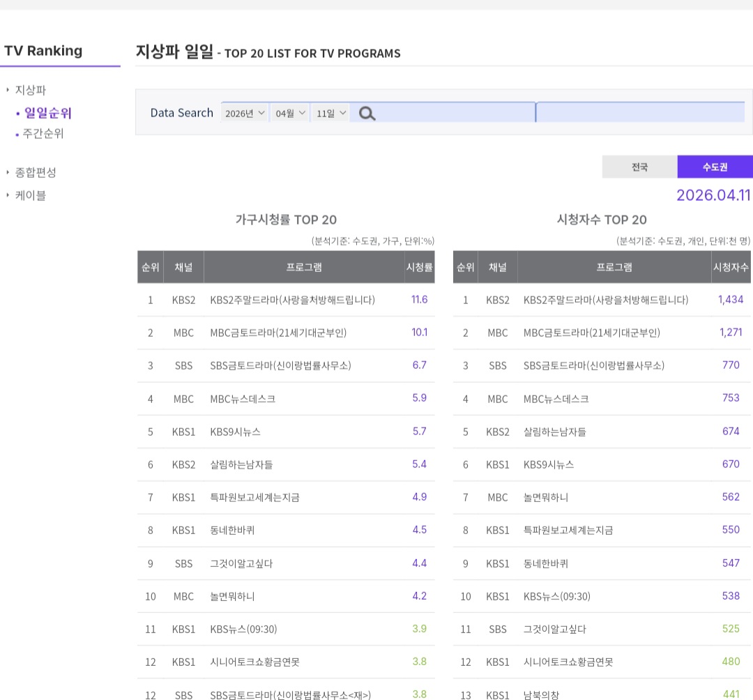Click 동네한바퀴 in the viewer count table
Screen dimensions: 753x700
[x=545, y=563]
